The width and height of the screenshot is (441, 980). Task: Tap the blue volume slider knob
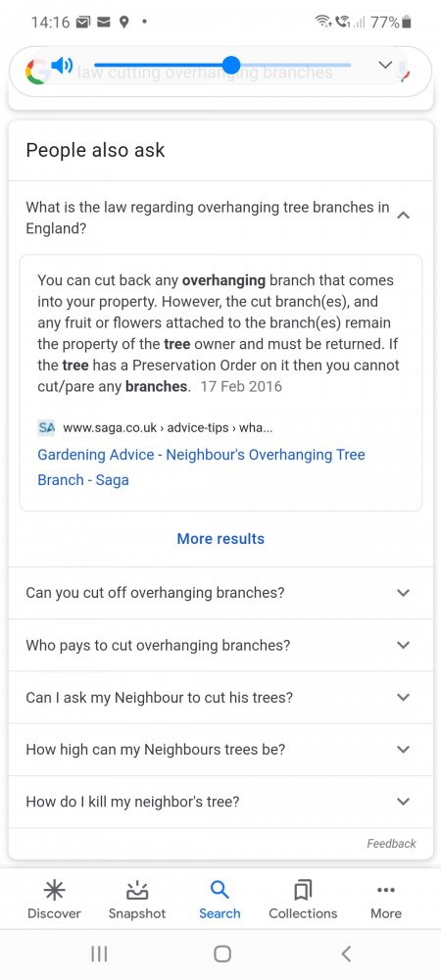point(231,65)
